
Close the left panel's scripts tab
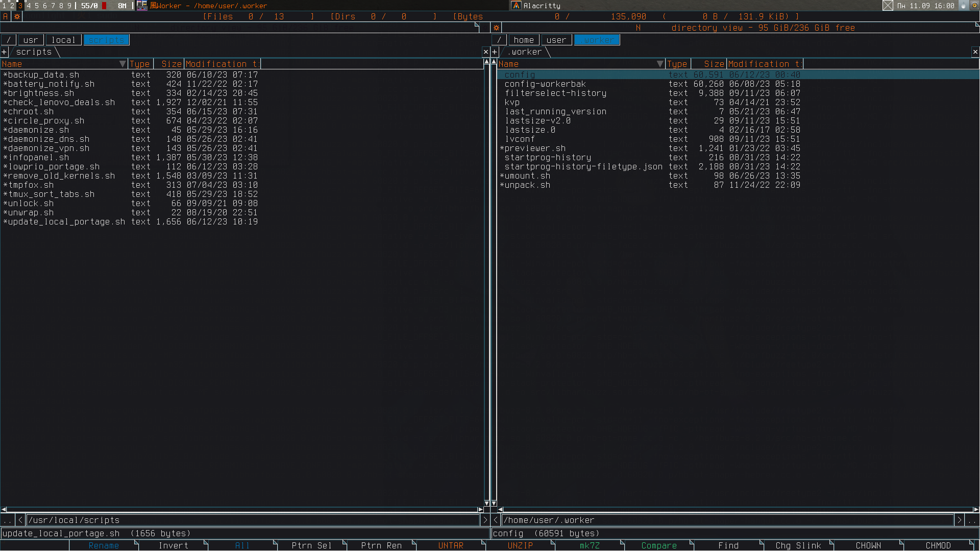[486, 52]
